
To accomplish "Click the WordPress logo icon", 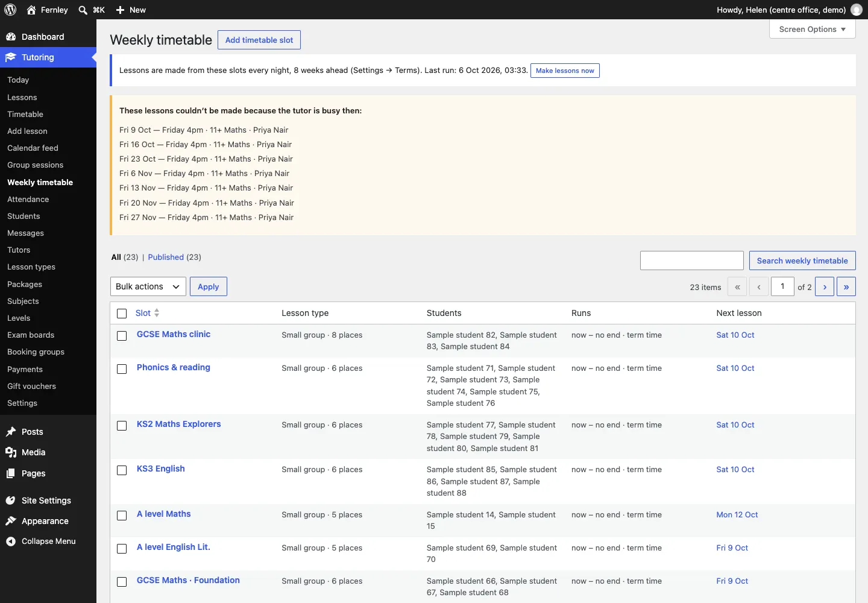I will 10,10.
